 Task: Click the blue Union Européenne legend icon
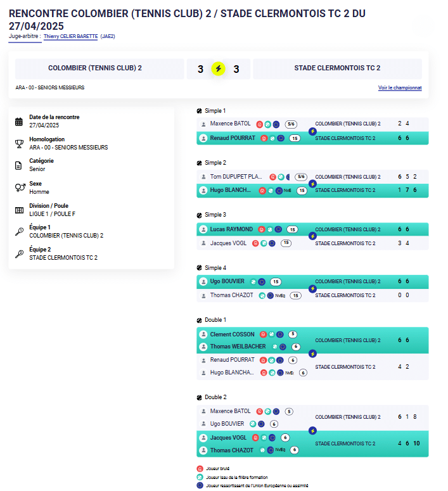(x=200, y=485)
